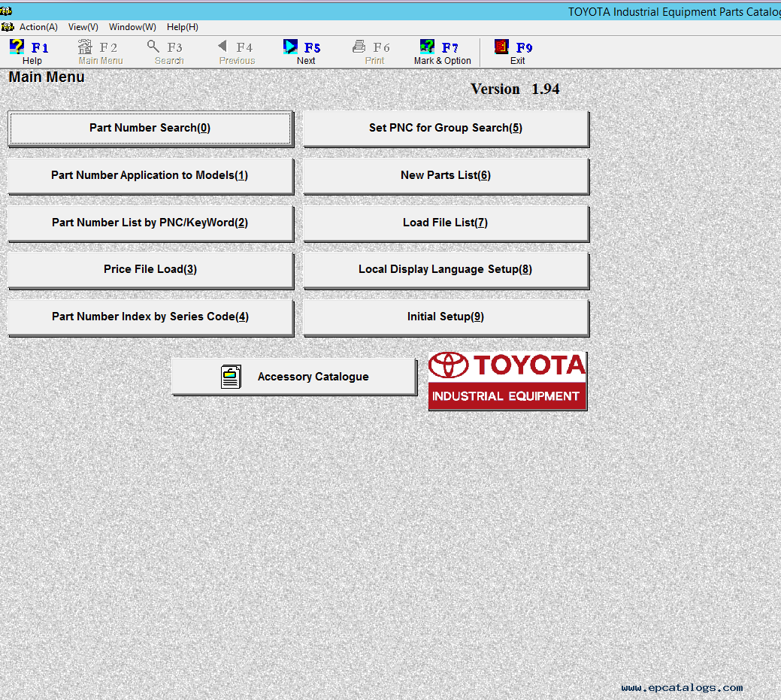Open Initial Setup(9)
Image resolution: width=781 pixels, height=700 pixels.
click(x=446, y=317)
